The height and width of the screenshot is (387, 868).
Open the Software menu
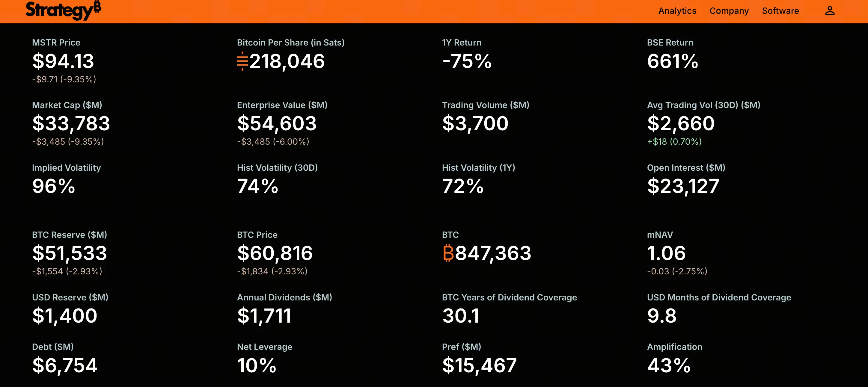[x=780, y=11]
